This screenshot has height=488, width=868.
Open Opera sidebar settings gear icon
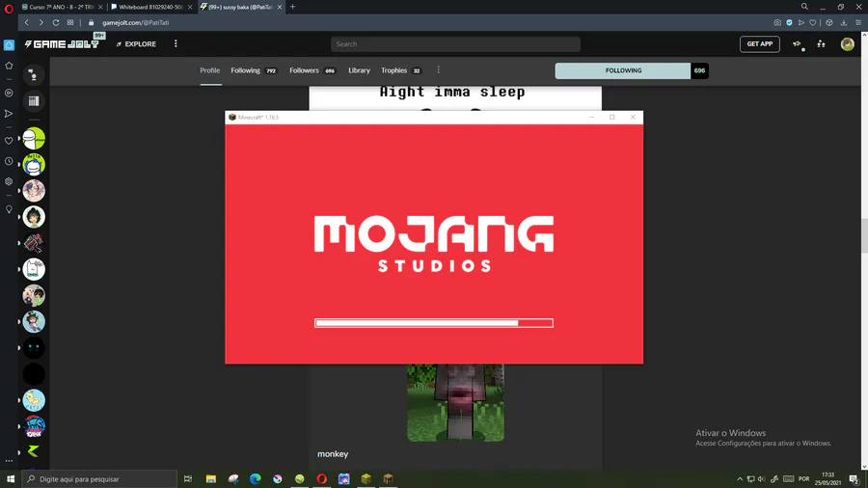point(9,181)
